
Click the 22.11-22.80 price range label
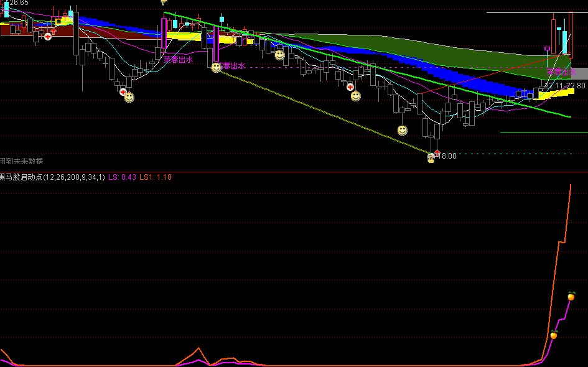565,85
